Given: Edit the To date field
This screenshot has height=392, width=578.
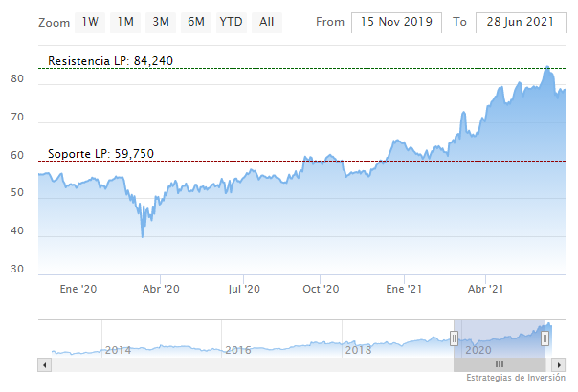Looking at the screenshot, I should (522, 22).
